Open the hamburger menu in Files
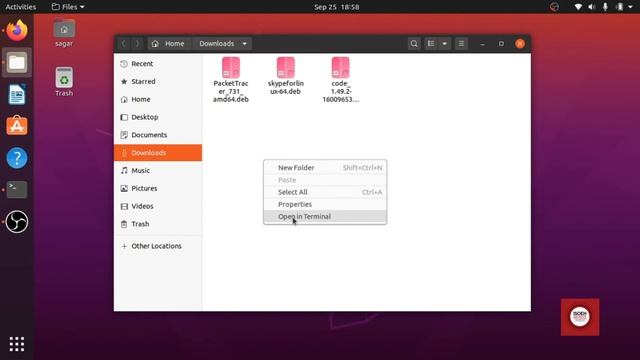 pyautogui.click(x=461, y=44)
